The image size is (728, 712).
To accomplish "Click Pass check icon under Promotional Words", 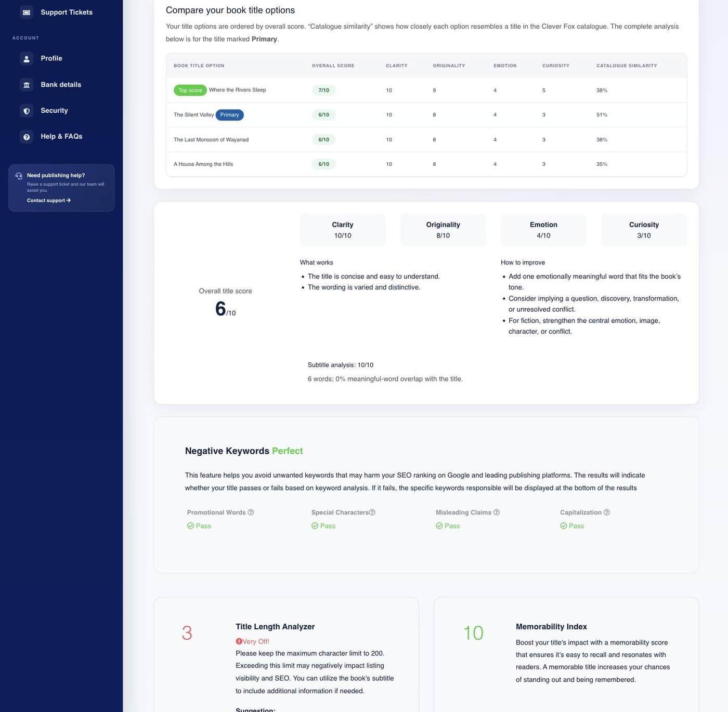I will coord(190,526).
